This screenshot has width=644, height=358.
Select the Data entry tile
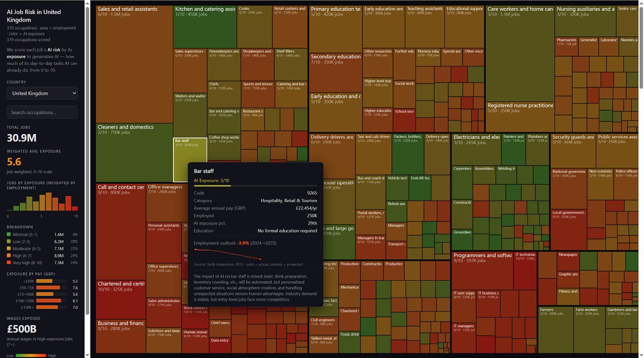pyautogui.click(x=220, y=345)
